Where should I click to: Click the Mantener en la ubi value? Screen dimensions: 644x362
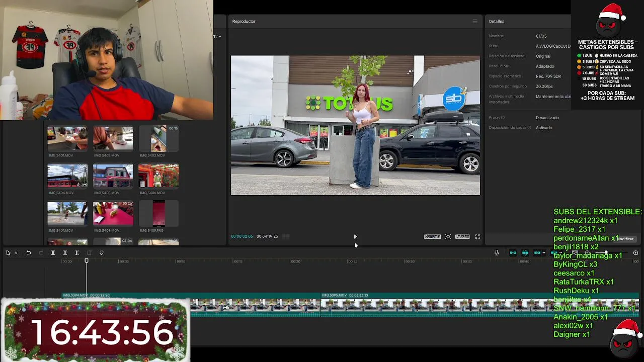[553, 97]
